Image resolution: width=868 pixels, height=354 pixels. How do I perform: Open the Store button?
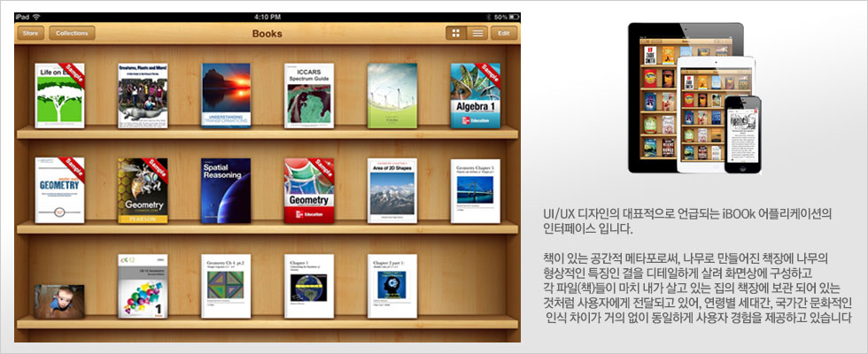tap(30, 34)
